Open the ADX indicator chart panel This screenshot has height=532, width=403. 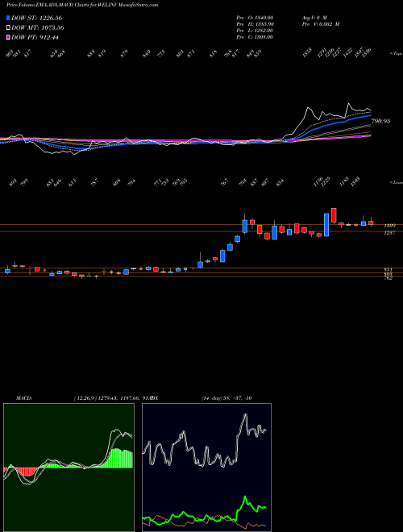[206, 468]
